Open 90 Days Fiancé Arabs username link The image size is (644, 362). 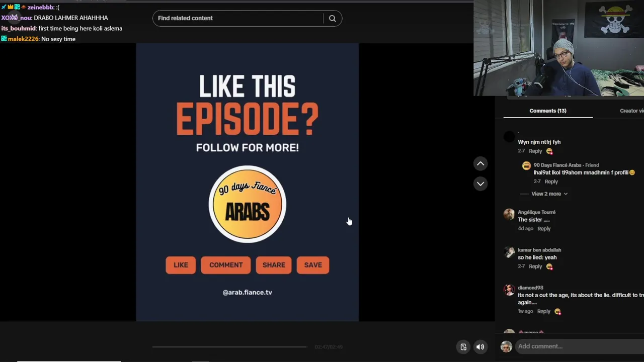coord(557,165)
